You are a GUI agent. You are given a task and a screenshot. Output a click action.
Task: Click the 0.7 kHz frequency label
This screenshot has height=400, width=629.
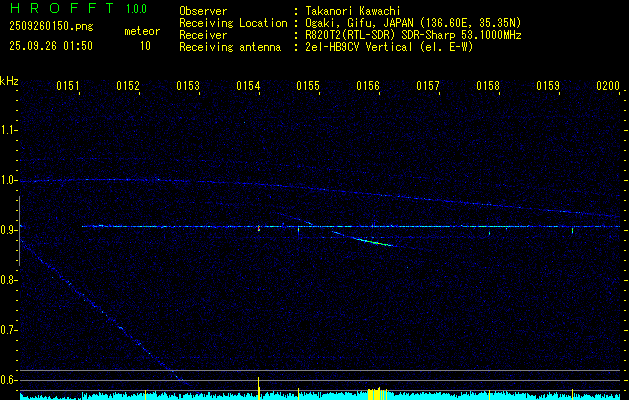point(8,330)
